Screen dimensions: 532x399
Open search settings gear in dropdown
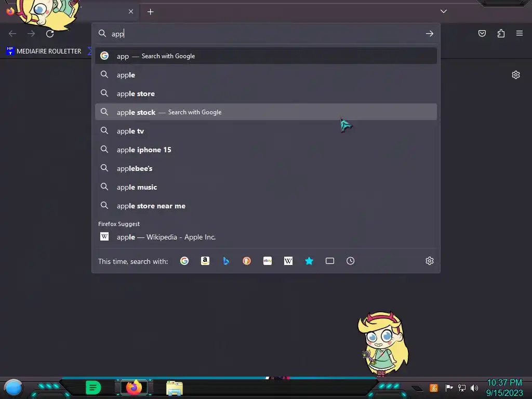[x=430, y=261]
